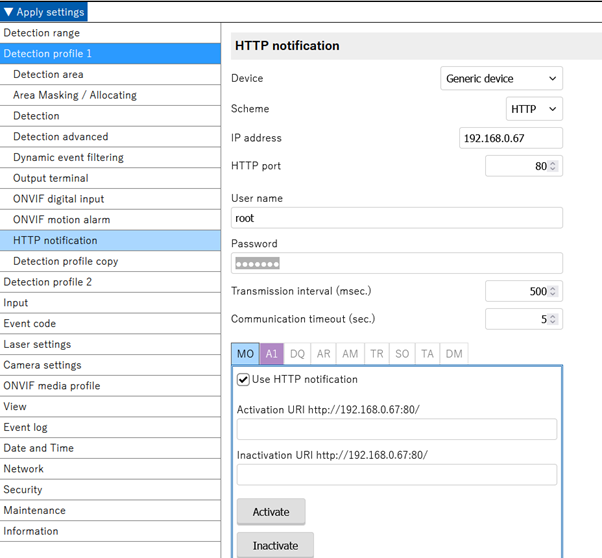Click the IP address field
The image size is (602, 558).
510,138
